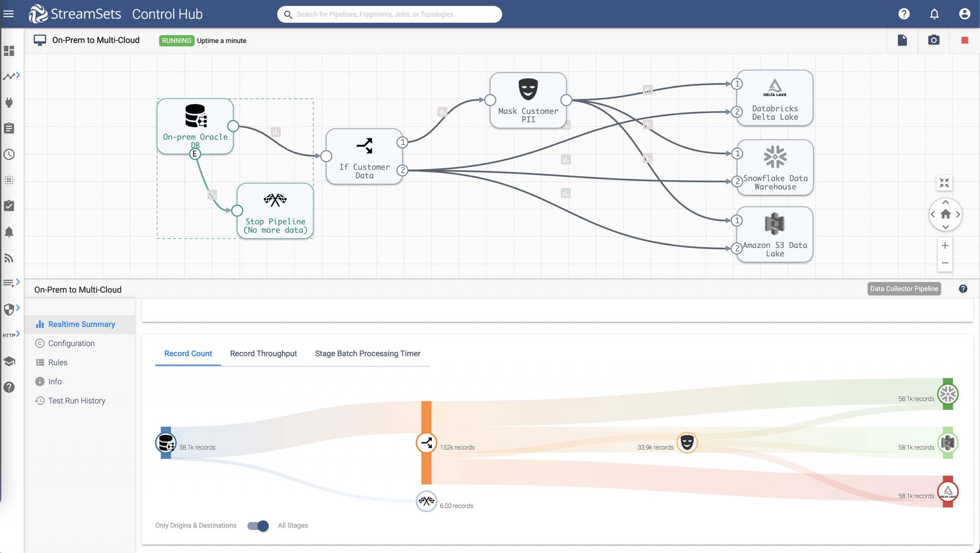The image size is (980, 553).
Task: Select the Snowflake Data Warehouse destination
Action: point(775,167)
